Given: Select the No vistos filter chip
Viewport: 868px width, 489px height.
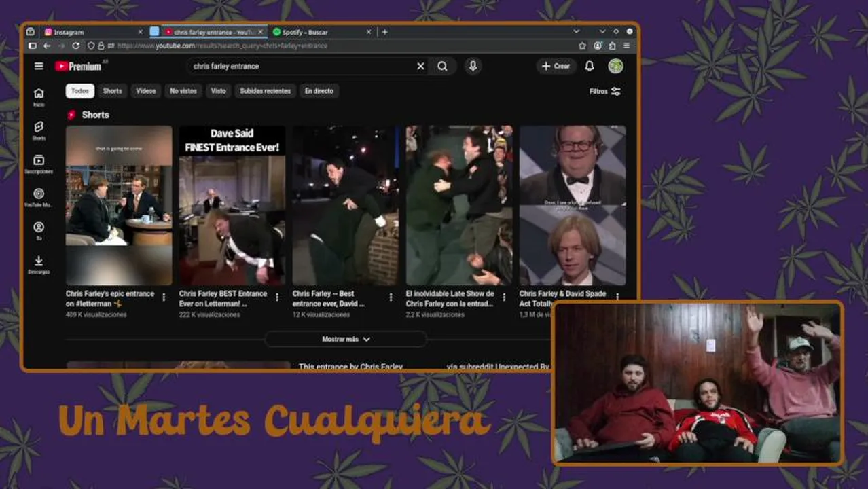Looking at the screenshot, I should click(x=183, y=91).
